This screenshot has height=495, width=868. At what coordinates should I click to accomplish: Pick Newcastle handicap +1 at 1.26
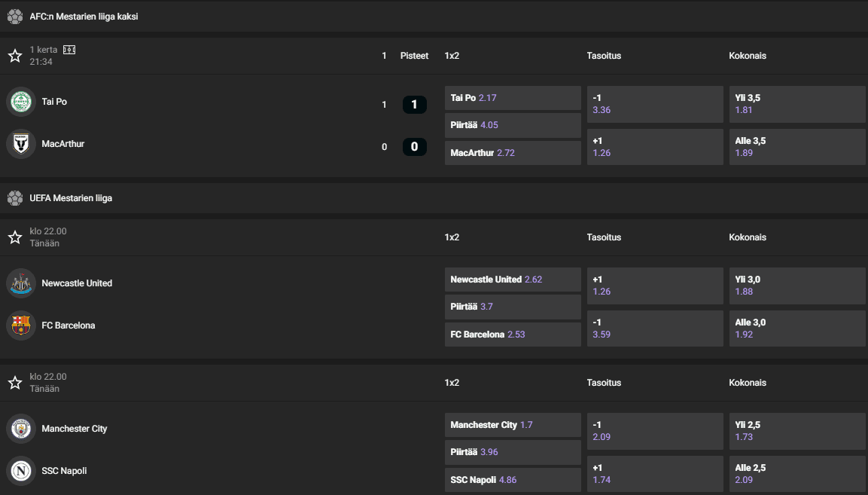(655, 286)
